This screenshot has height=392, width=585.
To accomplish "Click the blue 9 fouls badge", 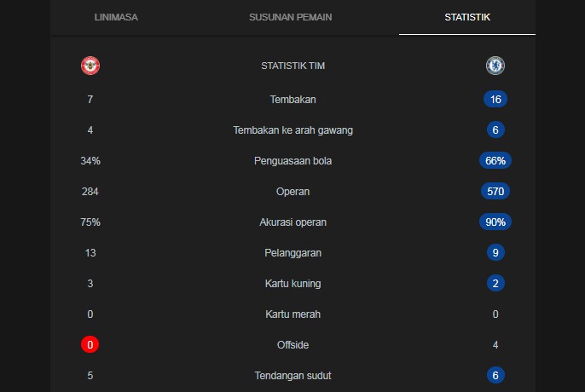I will click(495, 252).
